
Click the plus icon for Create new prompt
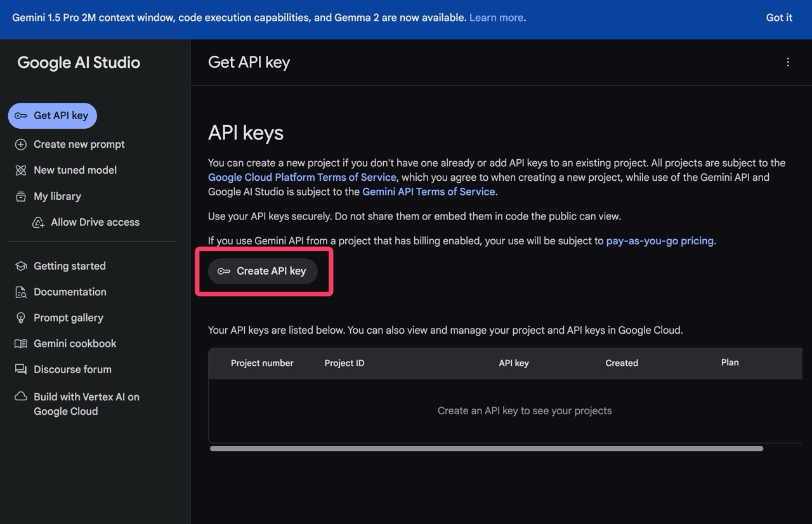[x=21, y=145]
